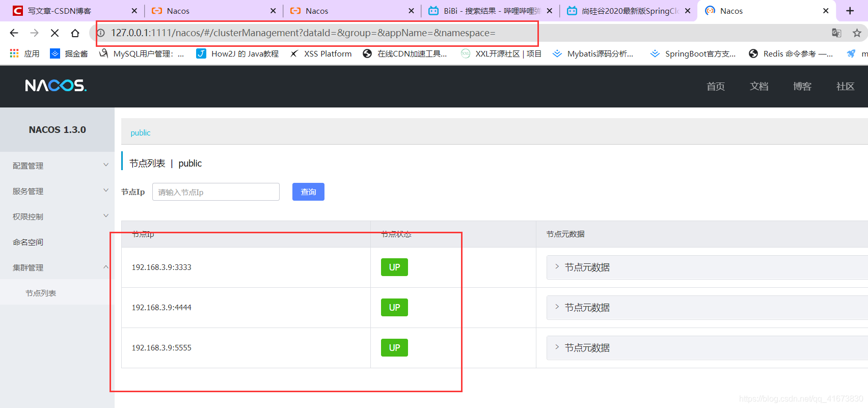Close the BiBi 搜索结果 tab
Screen dimensions: 868x408
(x=549, y=11)
